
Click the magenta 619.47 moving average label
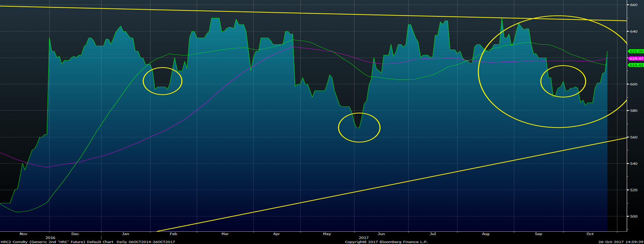point(636,59)
